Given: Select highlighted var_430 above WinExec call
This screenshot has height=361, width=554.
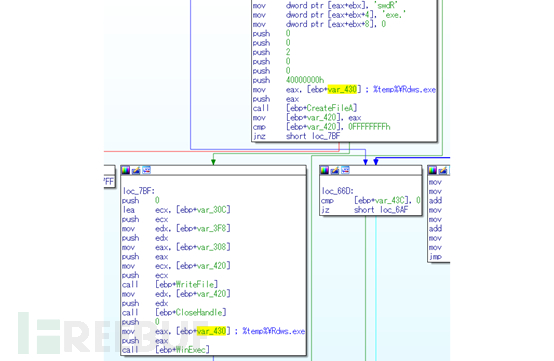Looking at the screenshot, I should point(211,331).
